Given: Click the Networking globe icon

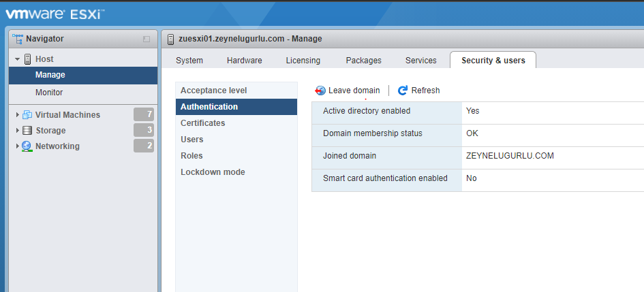Looking at the screenshot, I should [27, 146].
